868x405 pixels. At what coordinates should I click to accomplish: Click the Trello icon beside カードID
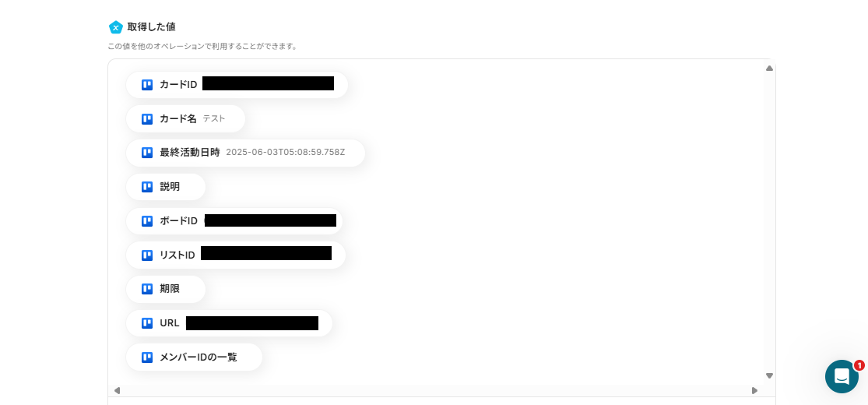146,85
